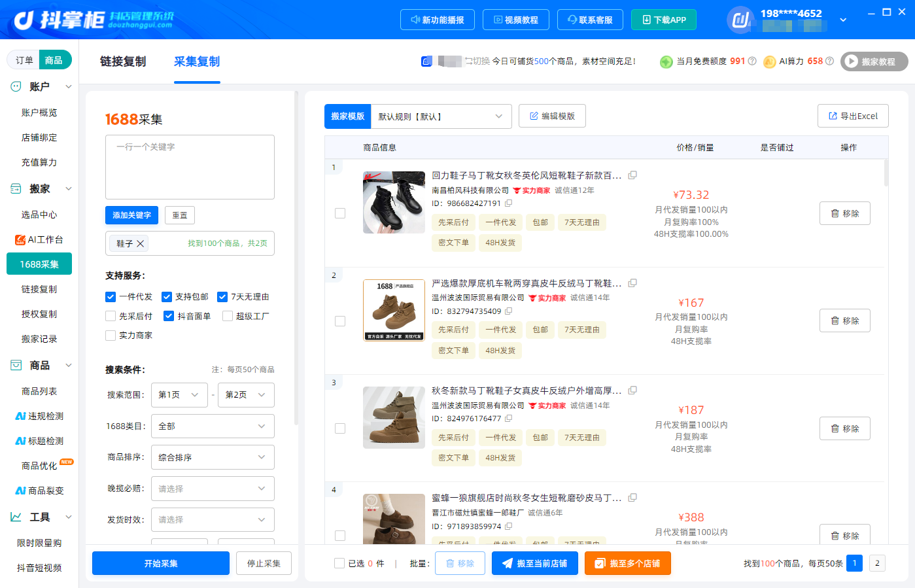
Task: Click the keyword input text area
Action: pos(190,167)
